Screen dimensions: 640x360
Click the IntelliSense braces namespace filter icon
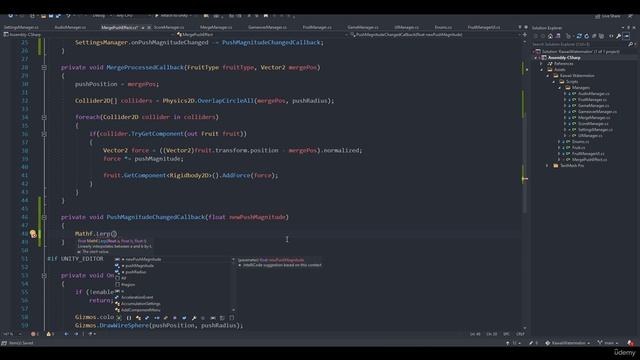pos(129,318)
